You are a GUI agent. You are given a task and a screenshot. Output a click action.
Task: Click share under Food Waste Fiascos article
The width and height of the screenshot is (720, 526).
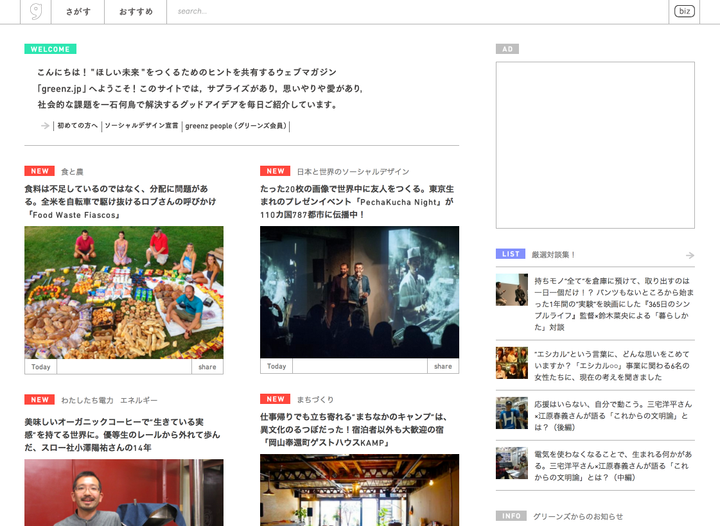coord(207,367)
